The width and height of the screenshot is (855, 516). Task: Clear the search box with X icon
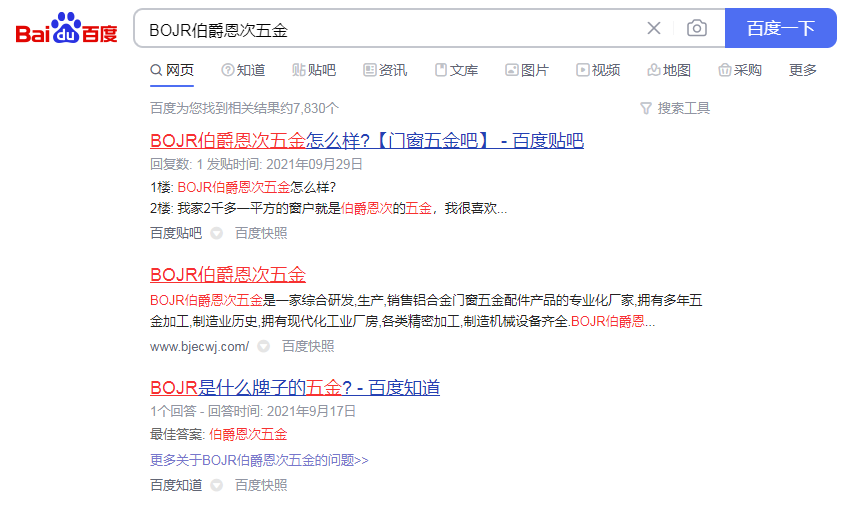pyautogui.click(x=654, y=28)
